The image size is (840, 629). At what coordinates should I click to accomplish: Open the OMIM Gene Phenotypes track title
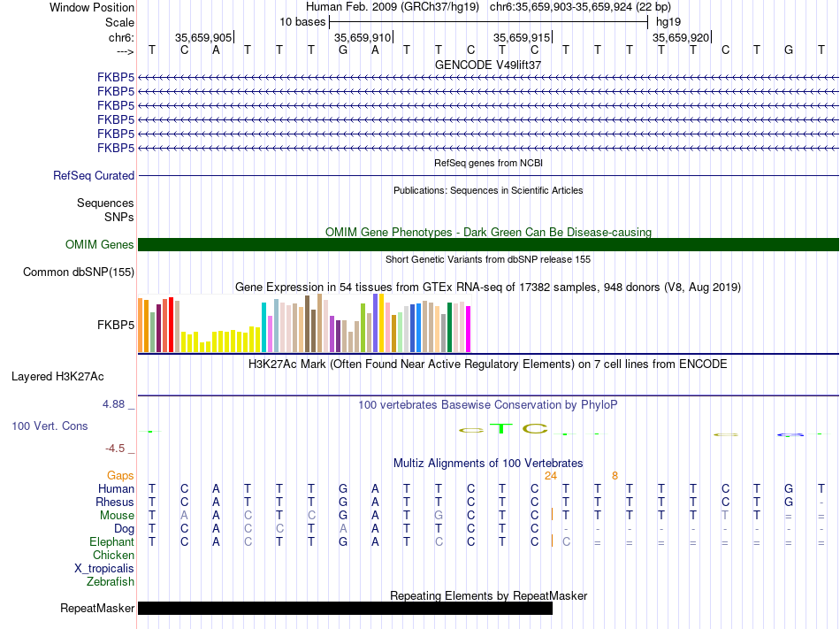488,232
